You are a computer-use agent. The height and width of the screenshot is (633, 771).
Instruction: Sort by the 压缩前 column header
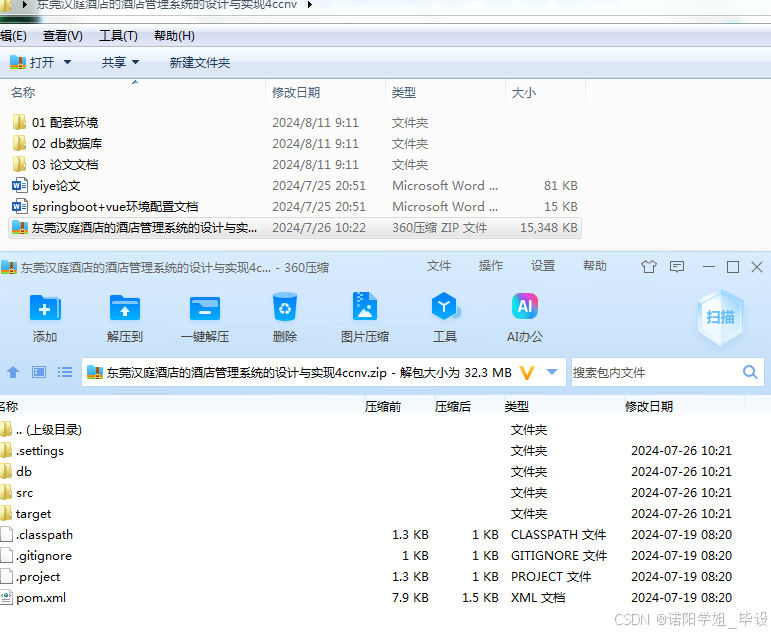383,407
